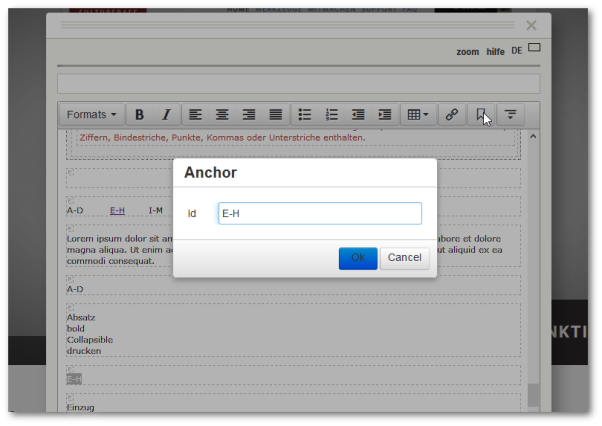The height and width of the screenshot is (426, 602).
Task: Insert a bullet list
Action: click(x=306, y=115)
